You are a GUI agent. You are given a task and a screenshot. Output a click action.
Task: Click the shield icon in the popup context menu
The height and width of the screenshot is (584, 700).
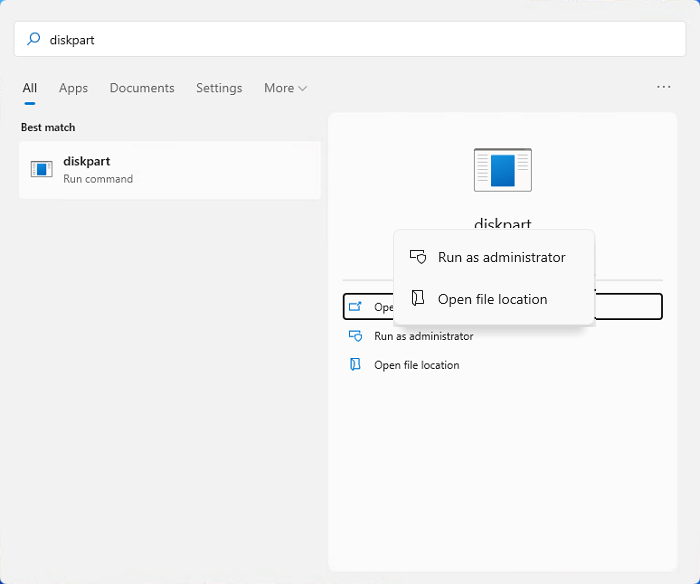(x=419, y=257)
